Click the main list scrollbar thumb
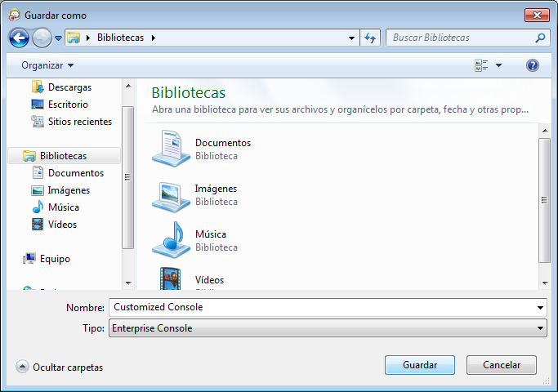Image resolution: width=558 pixels, height=392 pixels. pos(545,200)
